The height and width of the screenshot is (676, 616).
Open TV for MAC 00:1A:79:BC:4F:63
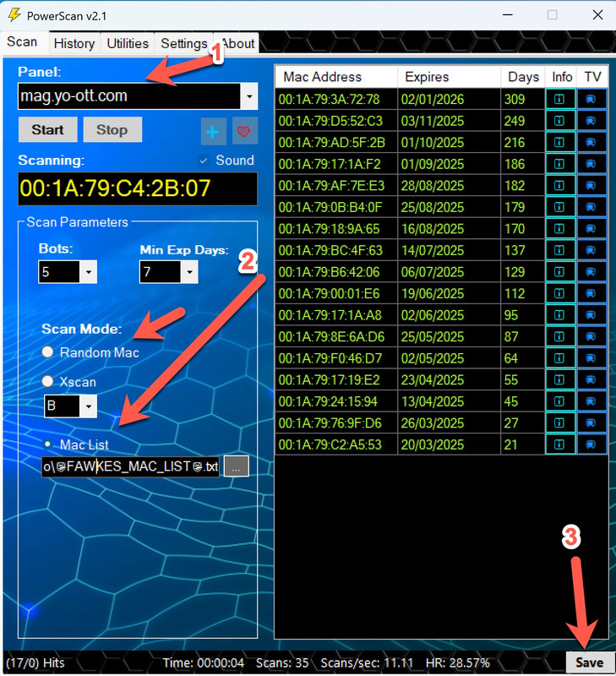[x=591, y=250]
